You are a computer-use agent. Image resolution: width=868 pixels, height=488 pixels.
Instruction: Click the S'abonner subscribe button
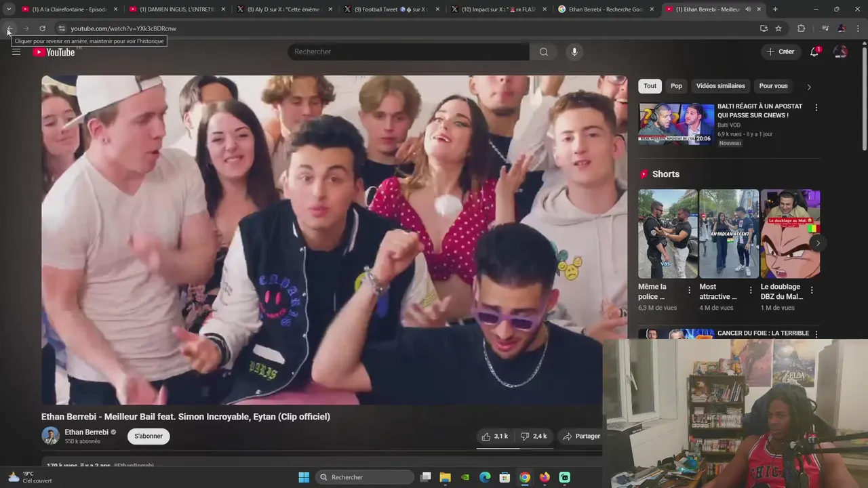pos(149,436)
